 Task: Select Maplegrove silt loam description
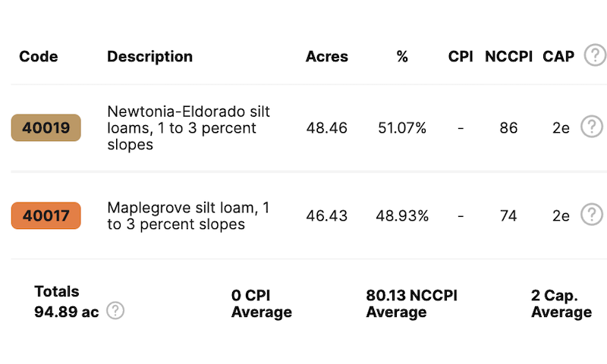[x=189, y=215]
